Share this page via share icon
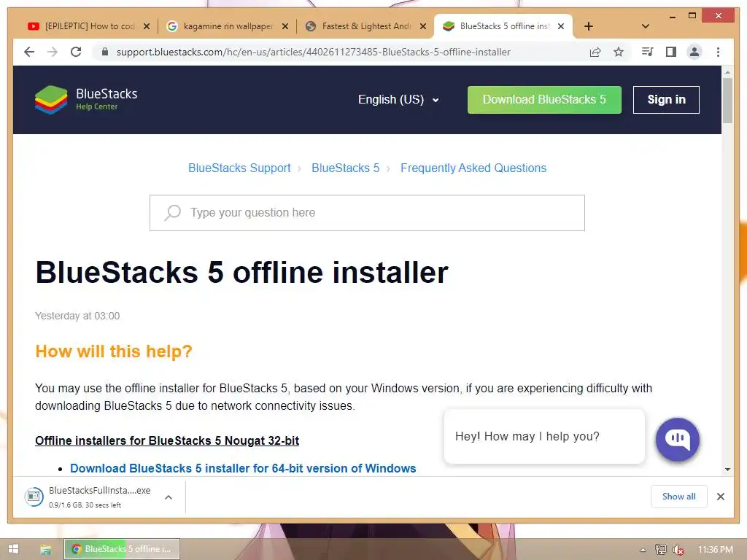 point(595,52)
